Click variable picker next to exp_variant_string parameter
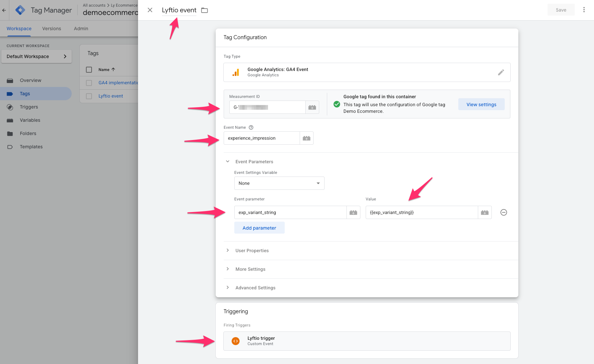 (353, 212)
